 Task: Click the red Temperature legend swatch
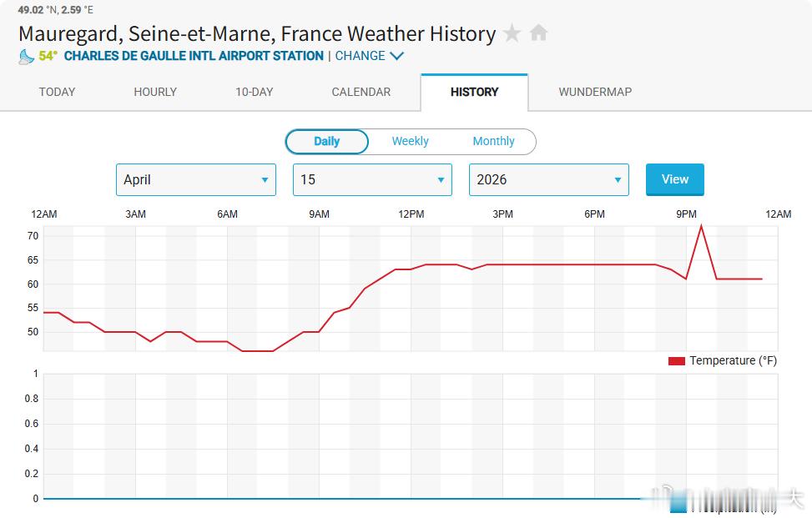(x=677, y=361)
